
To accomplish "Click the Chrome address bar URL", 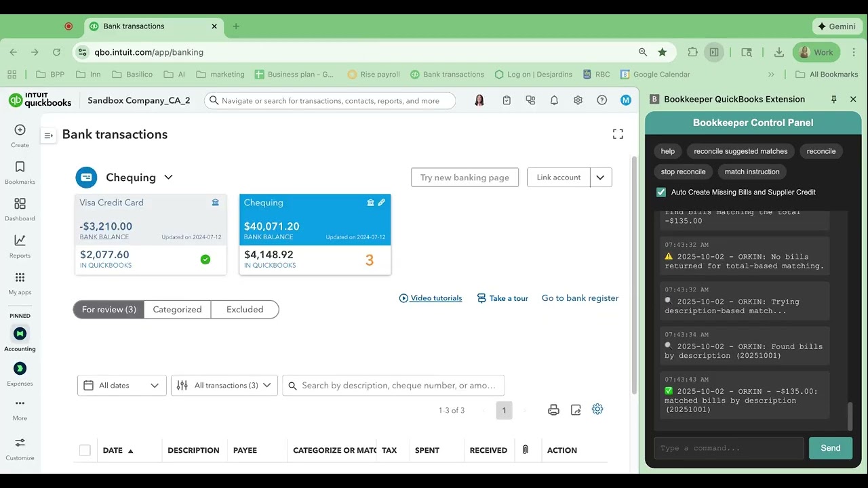I will click(149, 52).
